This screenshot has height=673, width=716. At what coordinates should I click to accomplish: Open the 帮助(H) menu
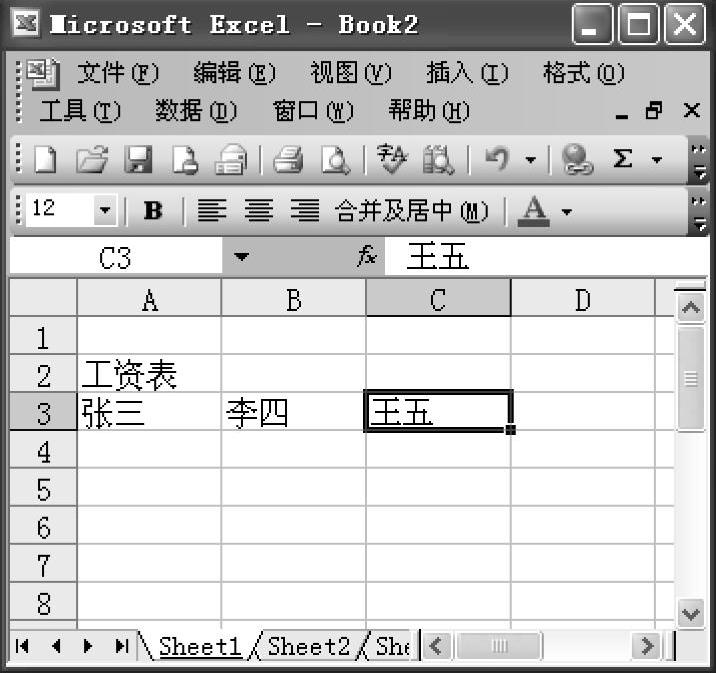pos(429,111)
